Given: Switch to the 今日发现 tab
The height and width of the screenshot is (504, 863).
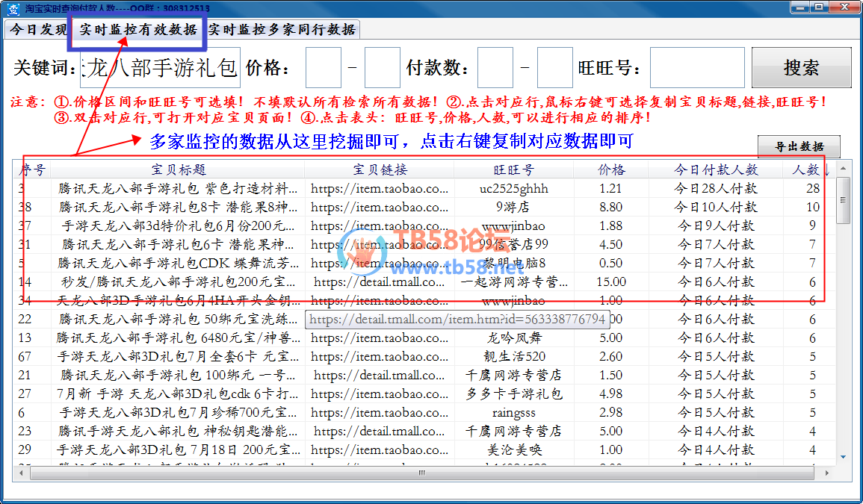Looking at the screenshot, I should tap(38, 29).
